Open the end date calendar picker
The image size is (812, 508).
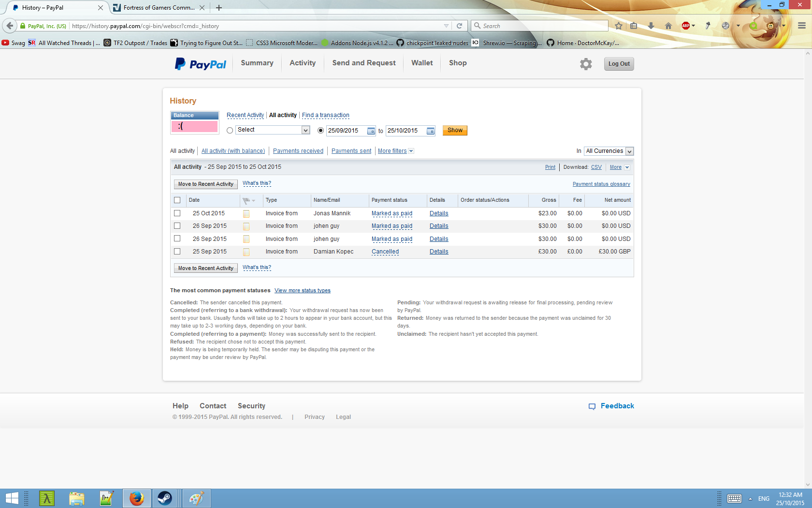click(430, 131)
